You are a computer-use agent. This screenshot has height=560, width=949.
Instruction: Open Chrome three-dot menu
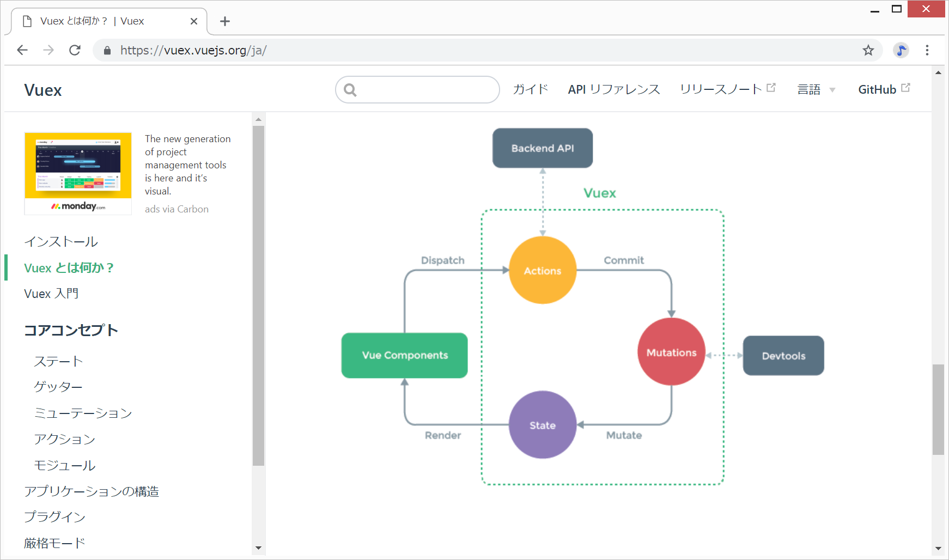927,50
